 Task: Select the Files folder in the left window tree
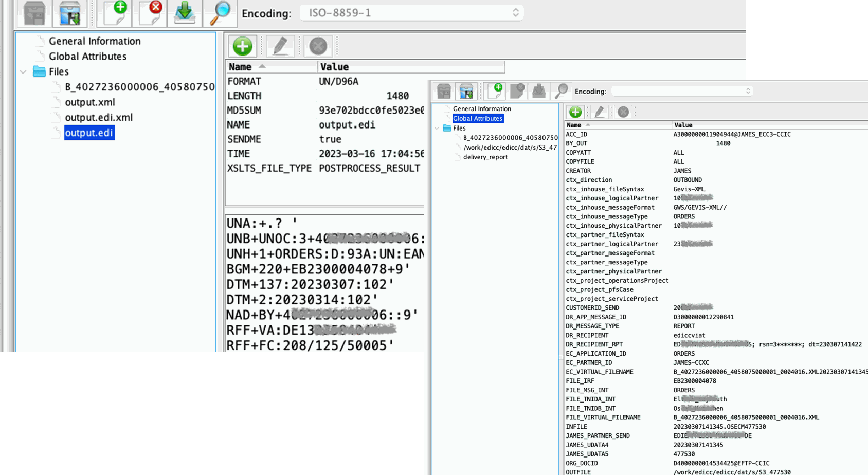[x=59, y=71]
